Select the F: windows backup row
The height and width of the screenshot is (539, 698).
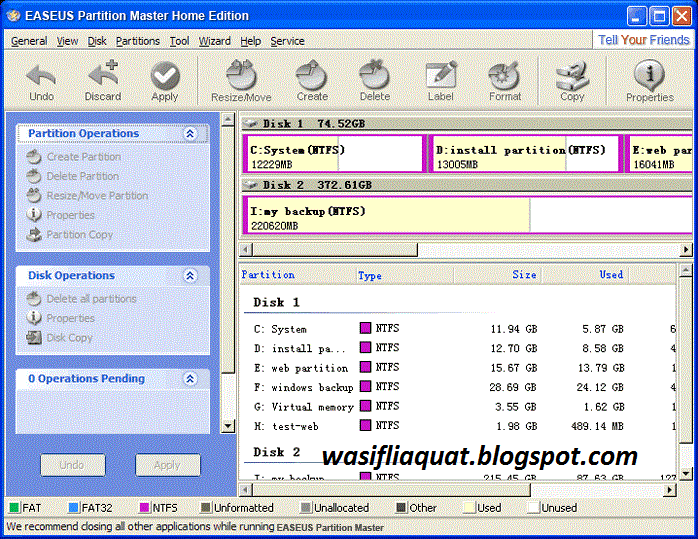click(x=459, y=387)
